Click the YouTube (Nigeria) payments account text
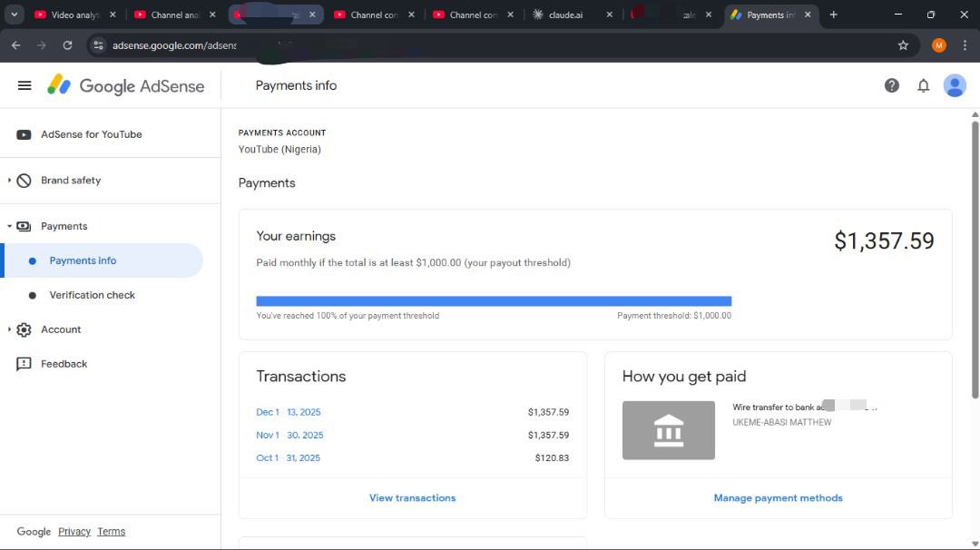The width and height of the screenshot is (980, 550). click(x=279, y=150)
